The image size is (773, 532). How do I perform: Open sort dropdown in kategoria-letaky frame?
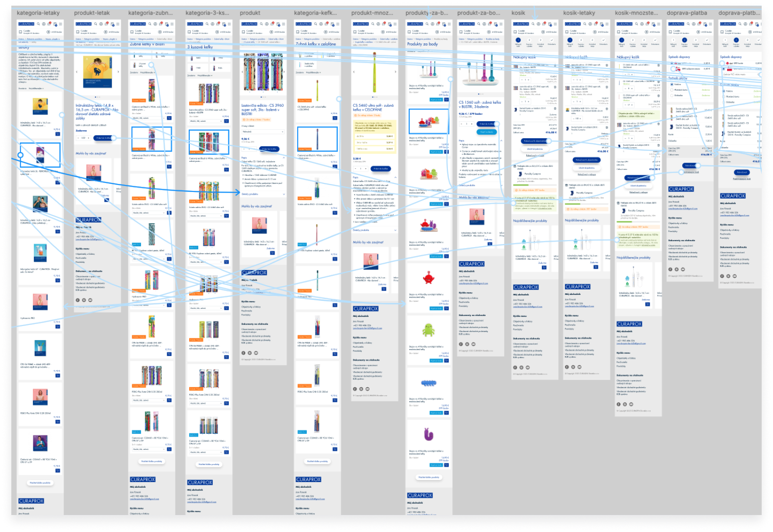36,88
